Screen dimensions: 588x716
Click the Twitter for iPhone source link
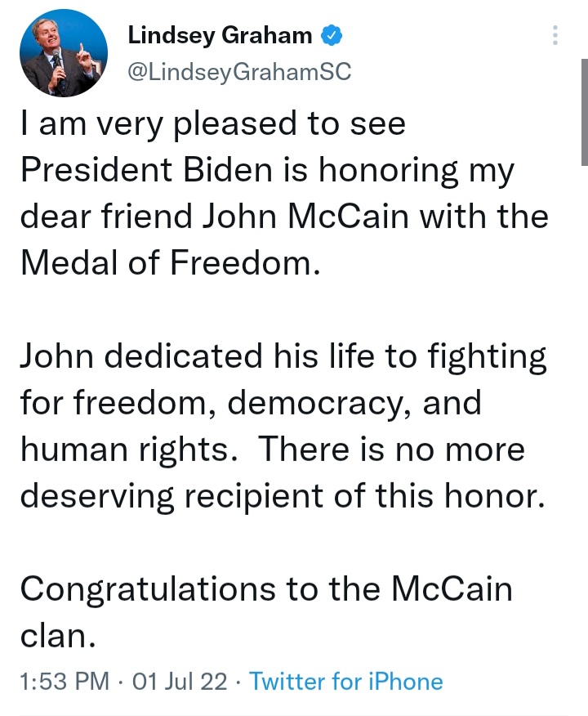[345, 681]
